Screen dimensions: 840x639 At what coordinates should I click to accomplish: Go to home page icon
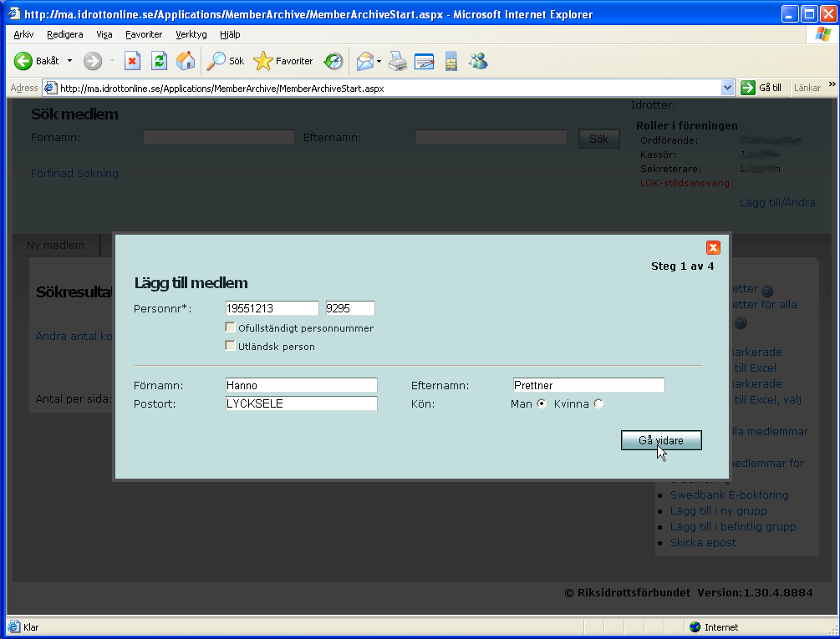186,61
